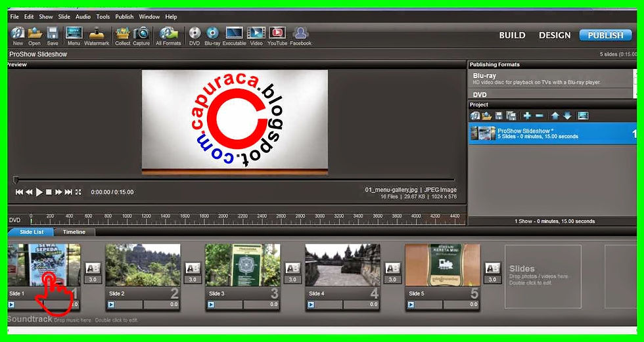Click the empty Slides drop placeholder

[x=543, y=276]
